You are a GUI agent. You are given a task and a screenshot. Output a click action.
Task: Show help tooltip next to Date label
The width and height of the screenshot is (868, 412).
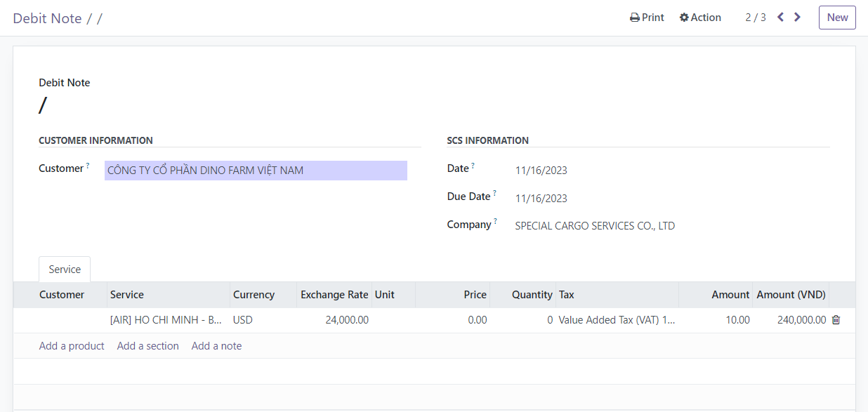(x=473, y=166)
